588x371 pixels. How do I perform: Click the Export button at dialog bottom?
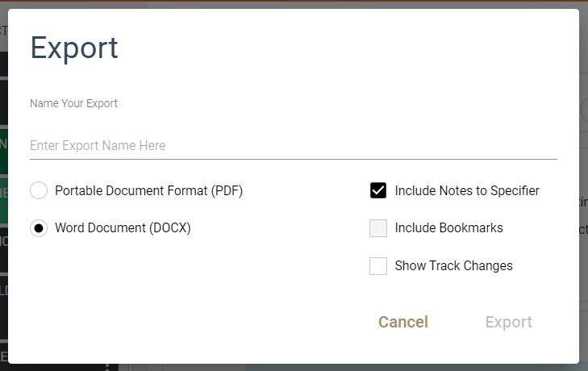(x=508, y=322)
